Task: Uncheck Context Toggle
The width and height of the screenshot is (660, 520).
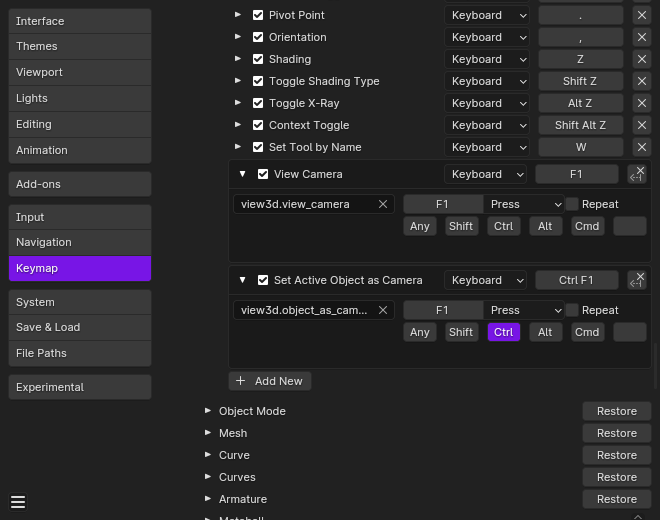Action: pos(258,125)
